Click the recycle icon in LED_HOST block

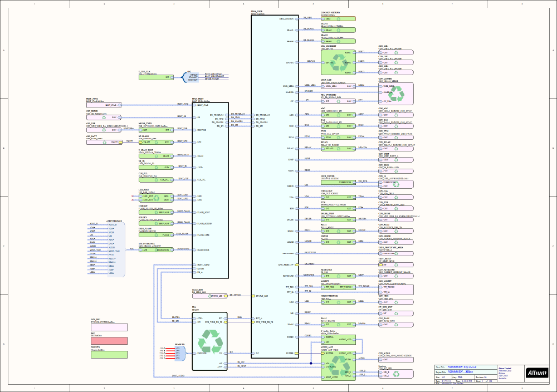pos(157,198)
